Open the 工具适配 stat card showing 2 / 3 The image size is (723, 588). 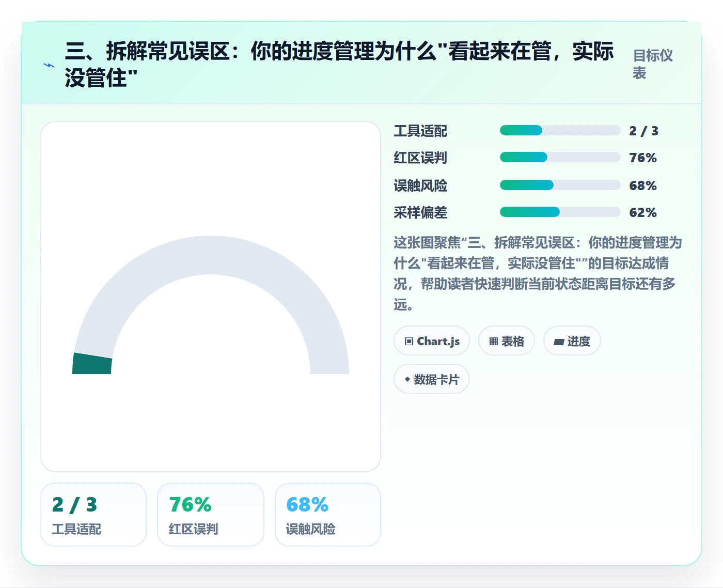pyautogui.click(x=93, y=515)
